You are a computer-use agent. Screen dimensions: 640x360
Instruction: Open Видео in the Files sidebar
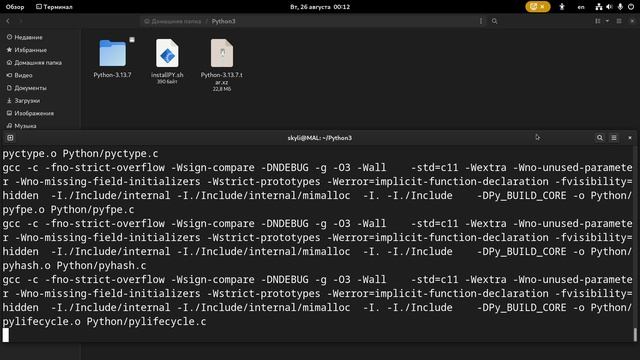pyautogui.click(x=19, y=75)
